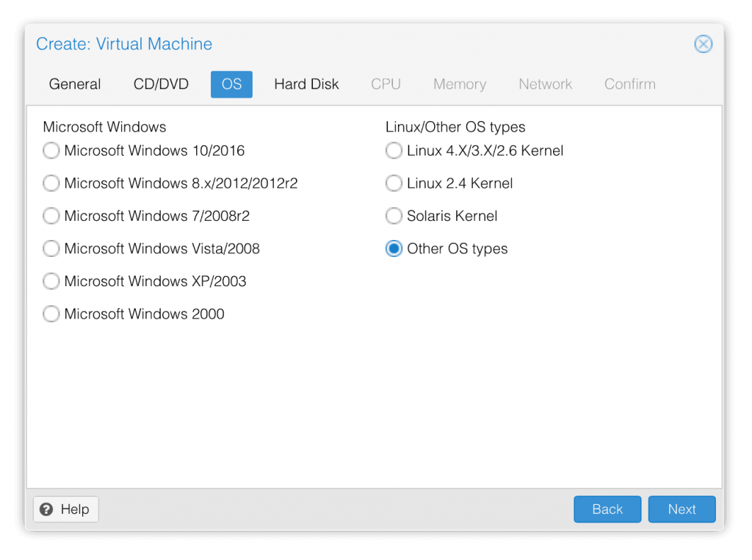The height and width of the screenshot is (560, 752).
Task: Go to the Hard Disk tab
Action: tap(306, 84)
